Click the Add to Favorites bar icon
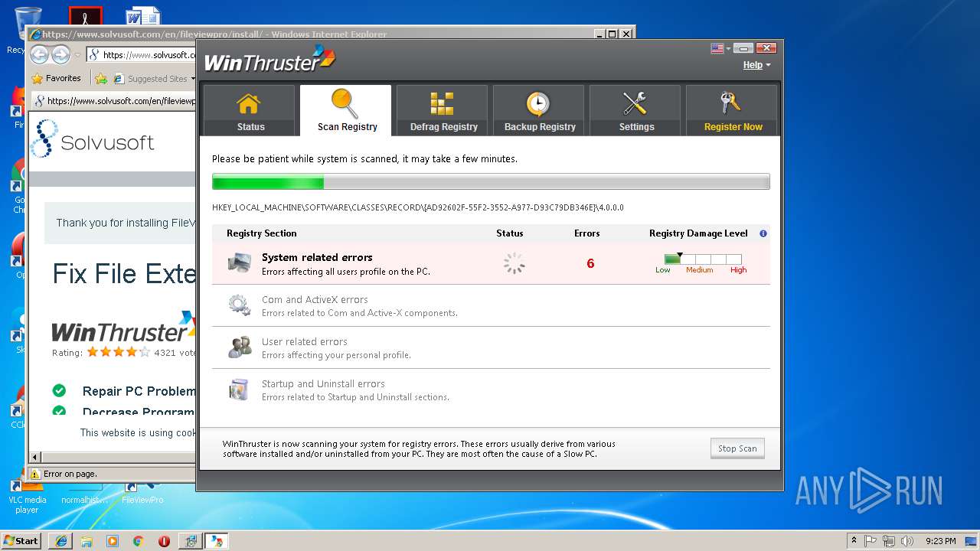Screen dimensions: 980x551 (100, 78)
